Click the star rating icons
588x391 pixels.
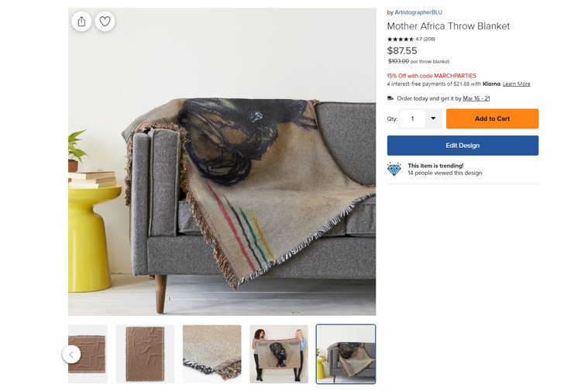click(x=401, y=39)
